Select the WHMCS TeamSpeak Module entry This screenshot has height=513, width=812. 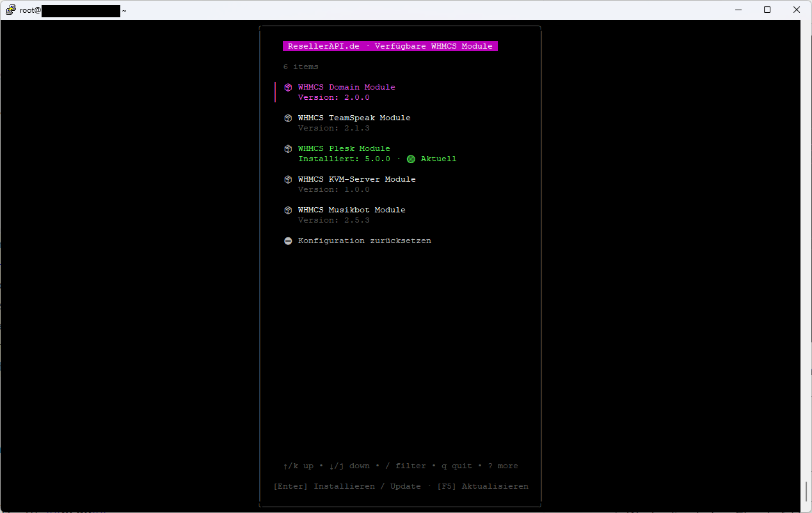tap(354, 117)
